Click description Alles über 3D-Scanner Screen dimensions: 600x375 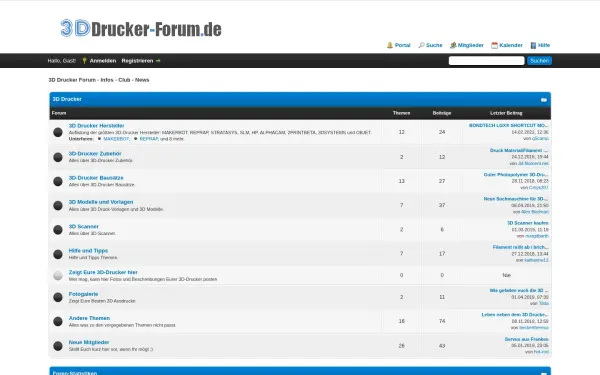(x=92, y=233)
